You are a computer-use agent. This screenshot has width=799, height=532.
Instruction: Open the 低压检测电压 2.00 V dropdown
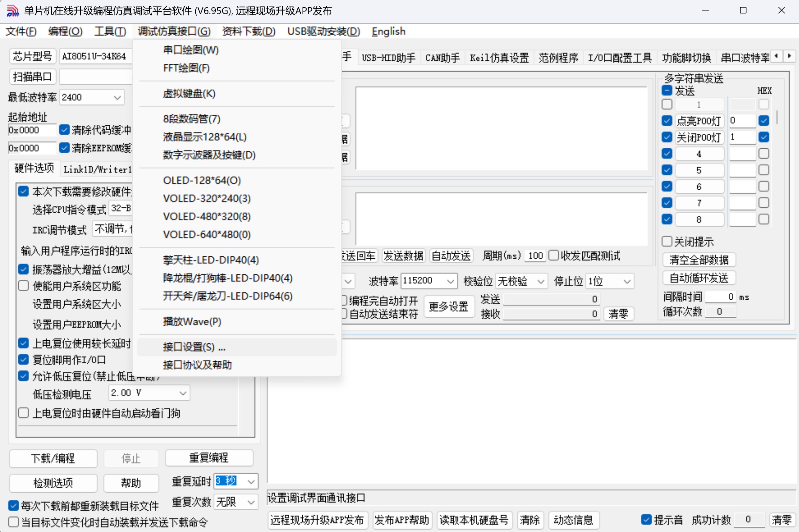(183, 393)
